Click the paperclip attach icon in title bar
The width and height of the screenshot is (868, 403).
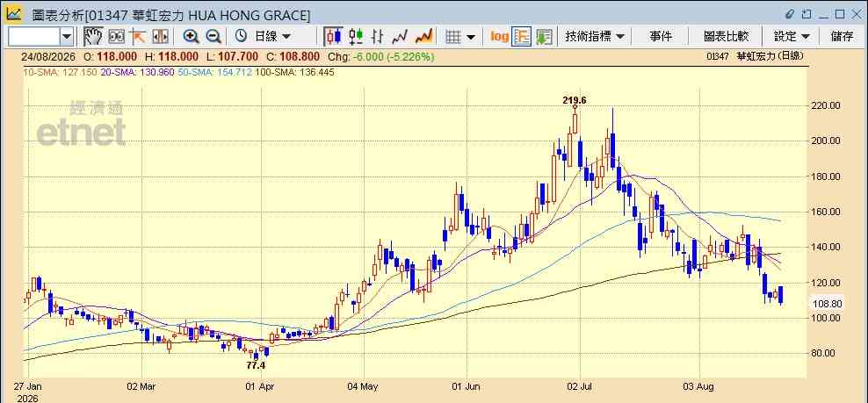pyautogui.click(x=790, y=14)
